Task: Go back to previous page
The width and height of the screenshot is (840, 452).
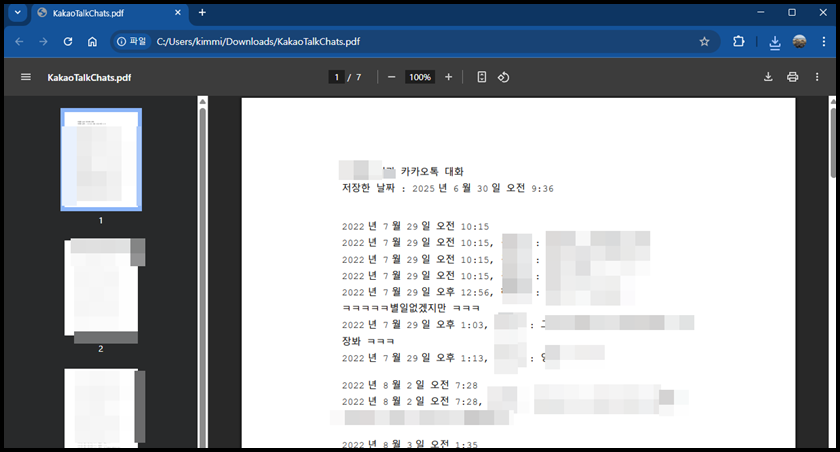Action: (x=19, y=42)
